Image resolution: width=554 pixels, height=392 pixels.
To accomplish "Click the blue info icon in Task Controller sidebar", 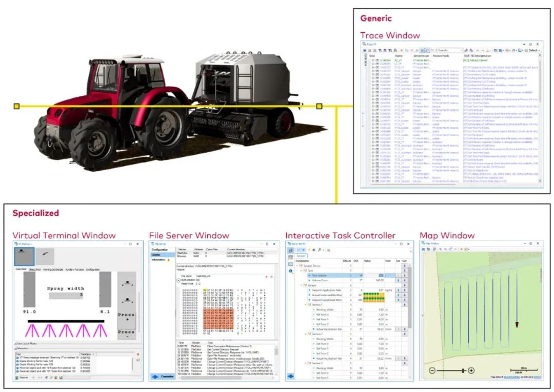I will (x=290, y=271).
